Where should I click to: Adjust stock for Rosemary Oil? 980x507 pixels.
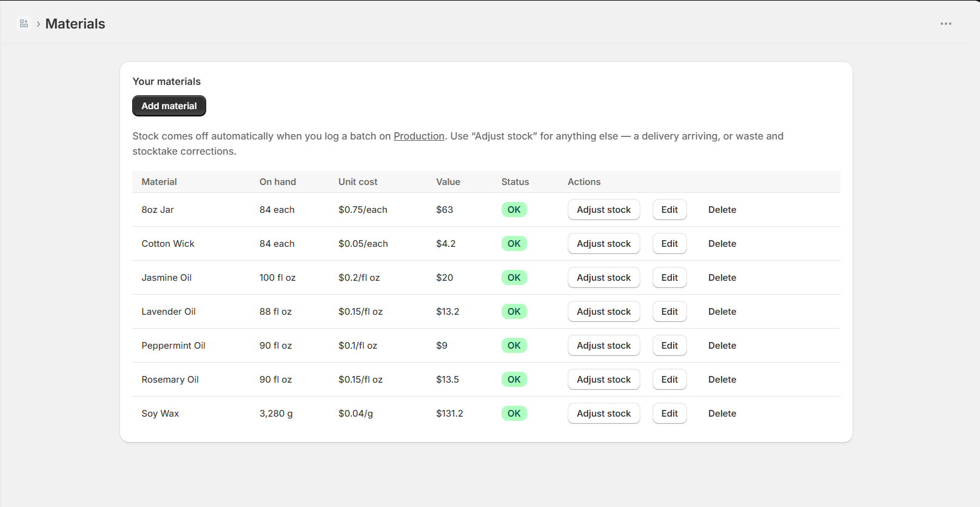point(604,379)
